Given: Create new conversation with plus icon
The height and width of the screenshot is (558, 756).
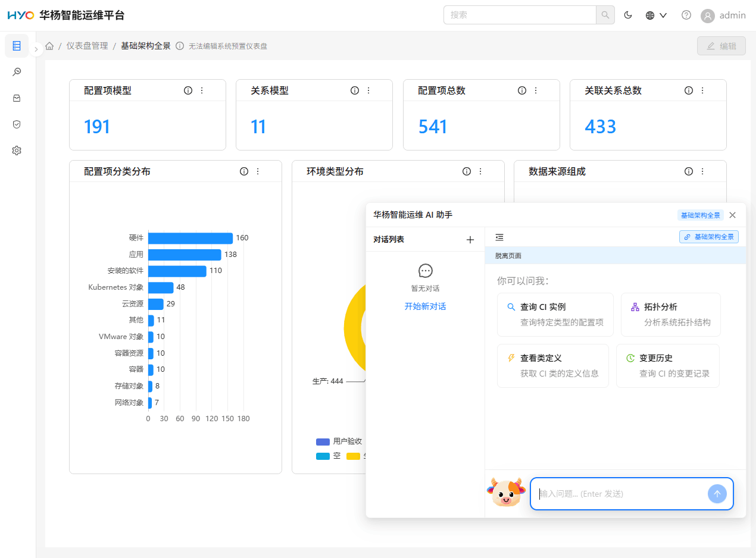Looking at the screenshot, I should tap(470, 240).
